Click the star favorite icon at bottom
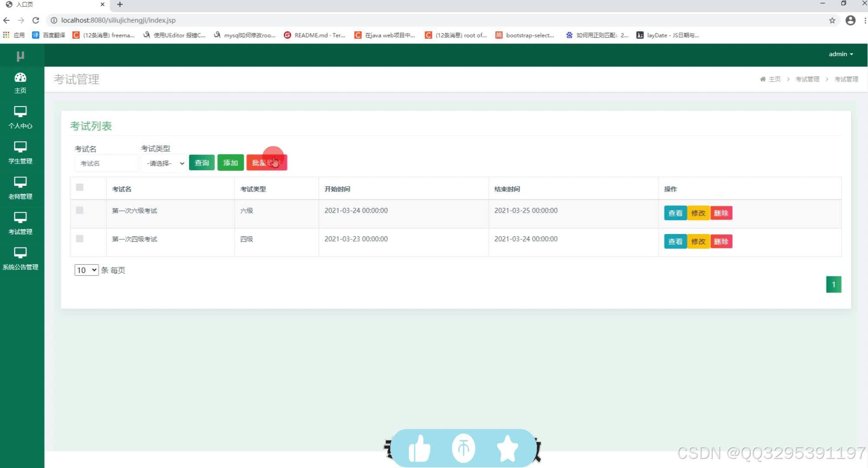 click(x=507, y=448)
